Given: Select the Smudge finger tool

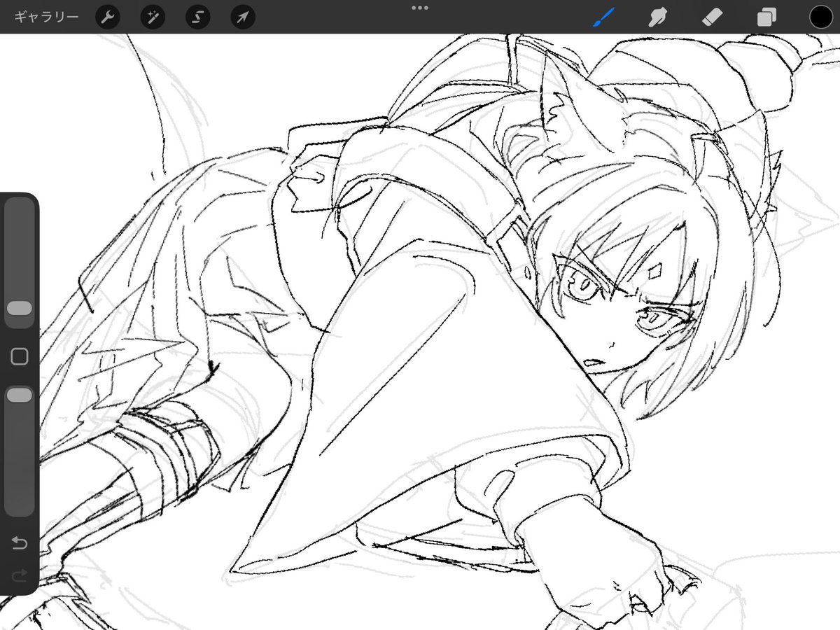Looking at the screenshot, I should coord(657,17).
